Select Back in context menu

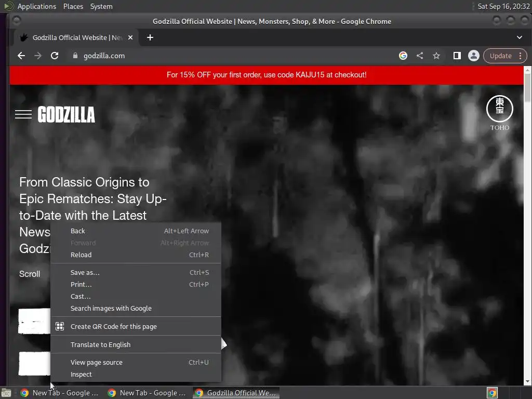pos(136,231)
